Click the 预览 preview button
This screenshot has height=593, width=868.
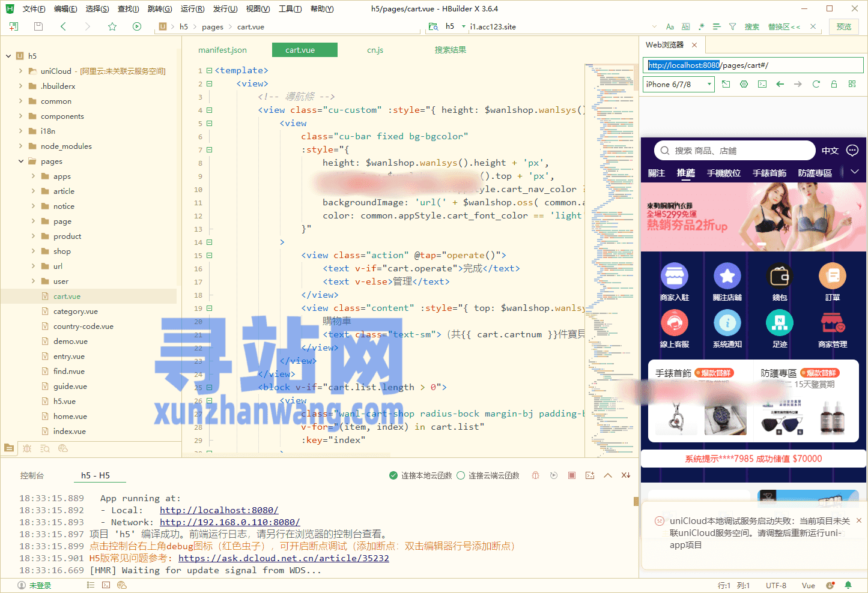click(x=844, y=26)
